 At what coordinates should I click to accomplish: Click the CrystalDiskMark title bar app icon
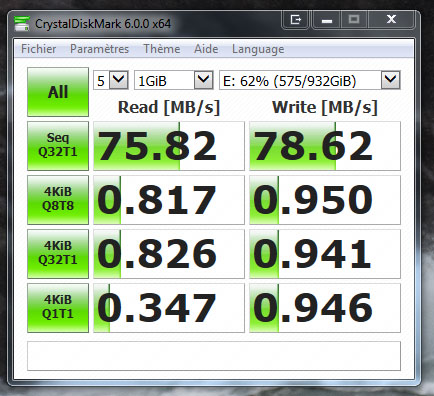[x=22, y=24]
